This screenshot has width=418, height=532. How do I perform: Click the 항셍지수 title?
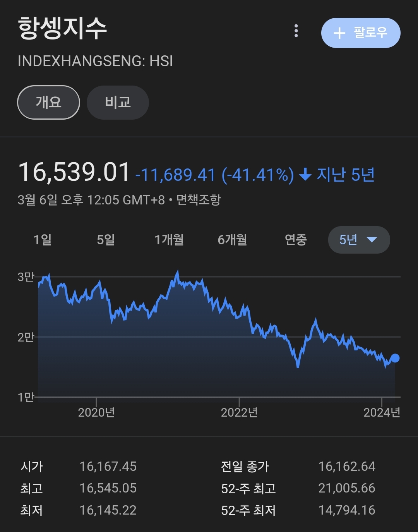(x=62, y=29)
